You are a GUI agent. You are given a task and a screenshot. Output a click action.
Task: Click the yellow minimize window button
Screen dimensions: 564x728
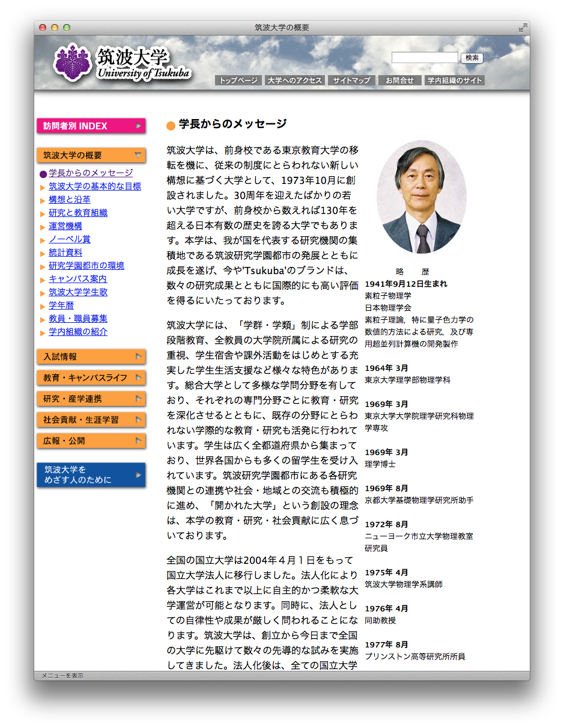click(x=55, y=28)
